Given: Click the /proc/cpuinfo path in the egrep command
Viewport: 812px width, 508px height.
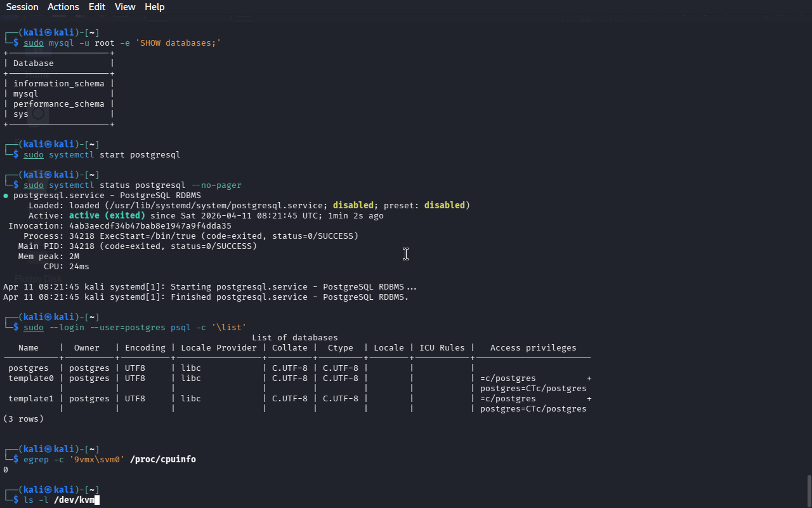Looking at the screenshot, I should point(162,459).
